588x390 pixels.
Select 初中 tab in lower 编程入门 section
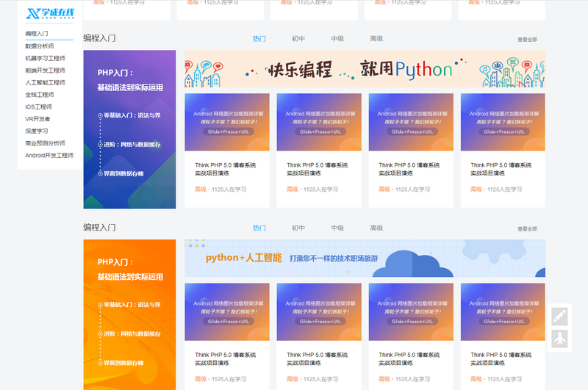(x=298, y=228)
